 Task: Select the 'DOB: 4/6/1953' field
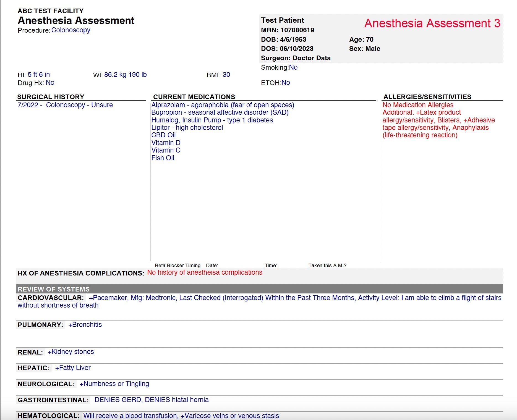pos(284,40)
